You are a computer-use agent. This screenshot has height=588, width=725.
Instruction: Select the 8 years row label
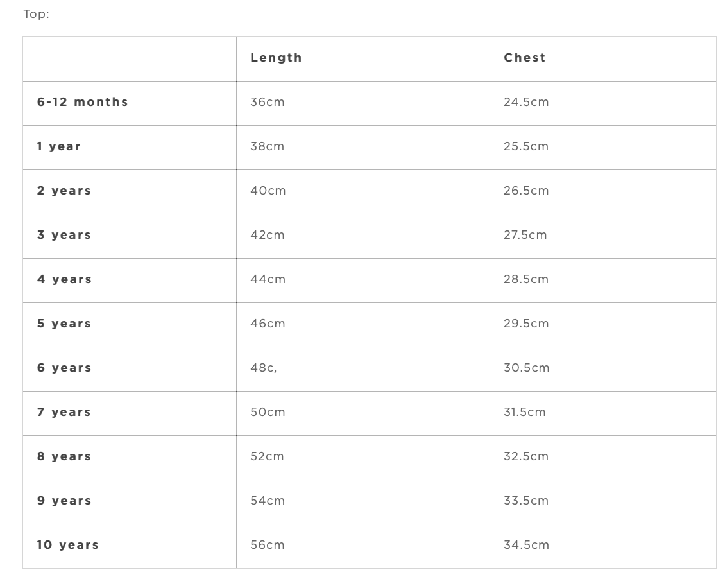pos(64,456)
